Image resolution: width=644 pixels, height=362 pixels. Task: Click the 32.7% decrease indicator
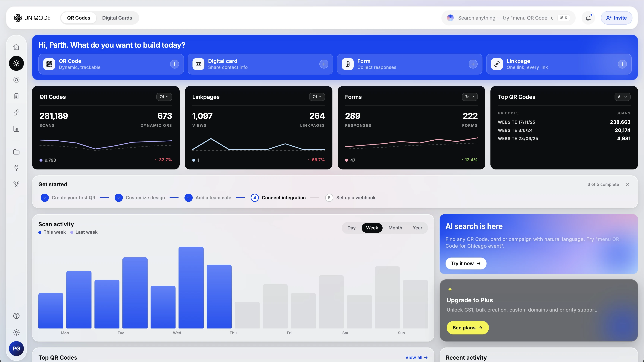click(x=163, y=160)
